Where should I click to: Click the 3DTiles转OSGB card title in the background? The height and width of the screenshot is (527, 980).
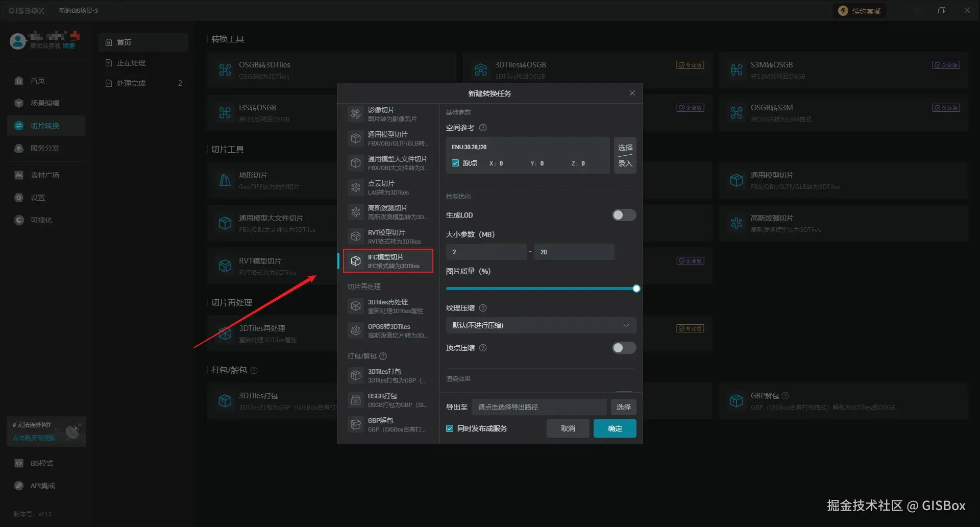coord(520,65)
